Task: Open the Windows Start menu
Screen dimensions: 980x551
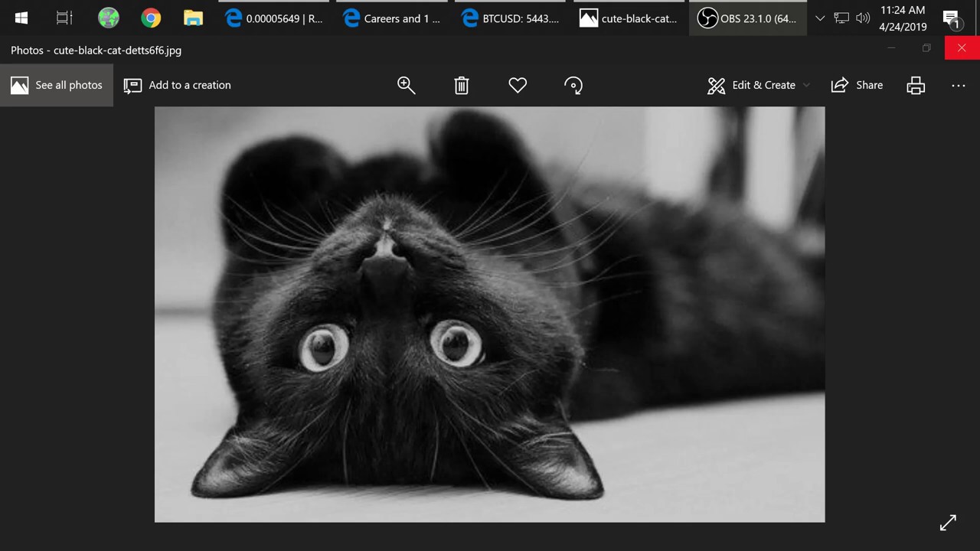Action: click(x=21, y=18)
